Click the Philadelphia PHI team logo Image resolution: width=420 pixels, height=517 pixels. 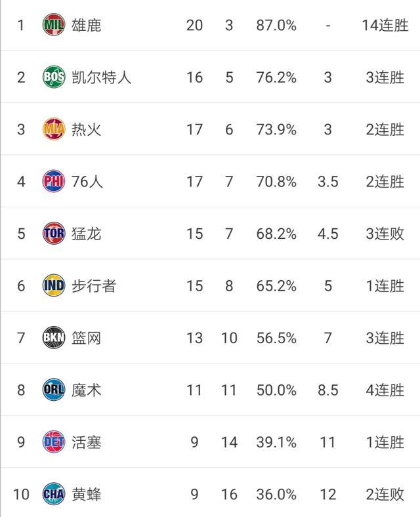54,181
